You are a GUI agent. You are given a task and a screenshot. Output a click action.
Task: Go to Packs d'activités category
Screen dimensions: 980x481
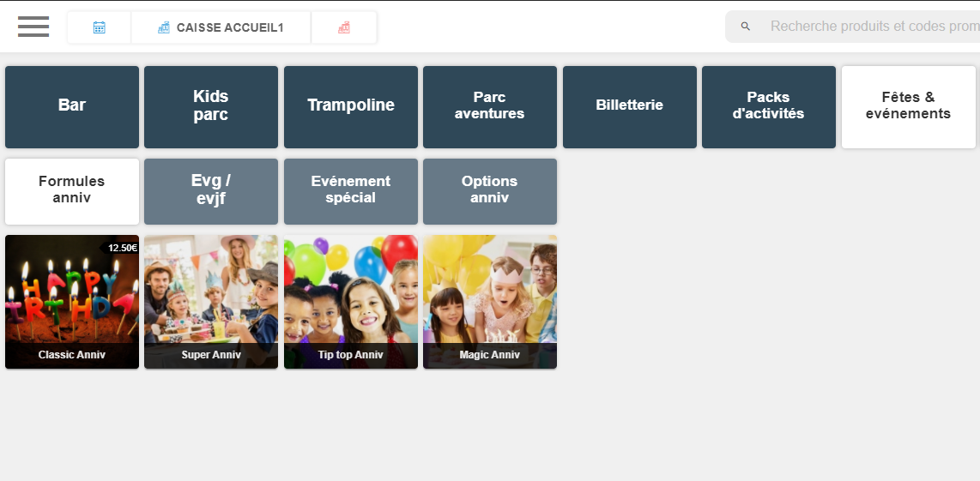[768, 107]
